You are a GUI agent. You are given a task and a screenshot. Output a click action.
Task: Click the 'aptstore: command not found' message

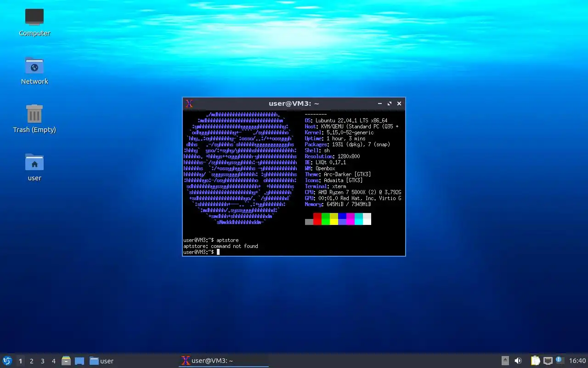point(220,246)
